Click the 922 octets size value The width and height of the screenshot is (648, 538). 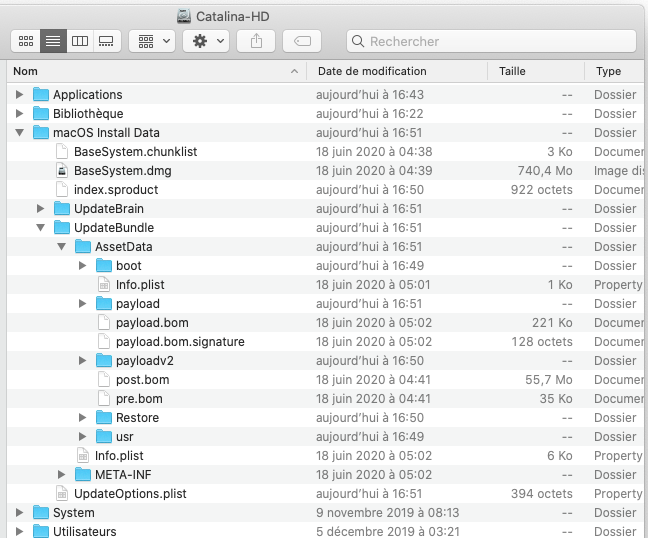(542, 190)
